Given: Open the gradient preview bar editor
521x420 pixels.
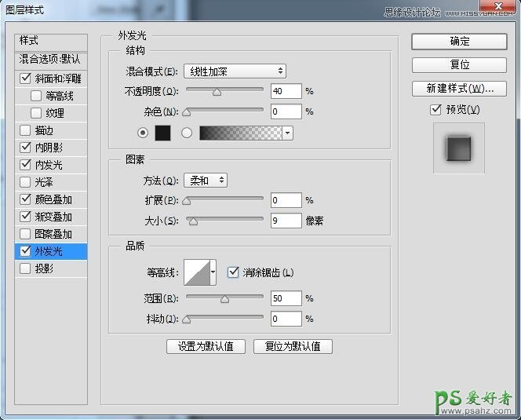Looking at the screenshot, I should (241, 133).
